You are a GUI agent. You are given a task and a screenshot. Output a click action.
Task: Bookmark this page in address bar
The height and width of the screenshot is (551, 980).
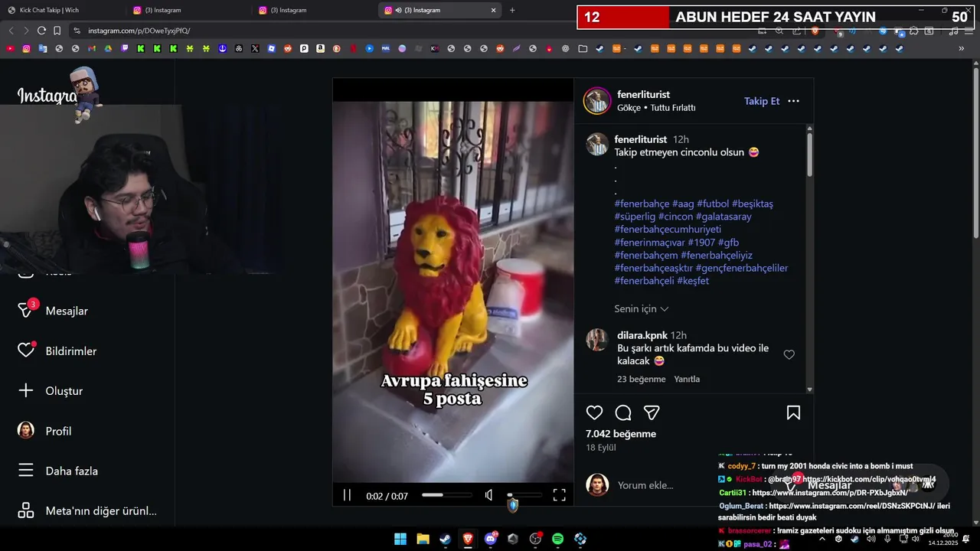57,31
